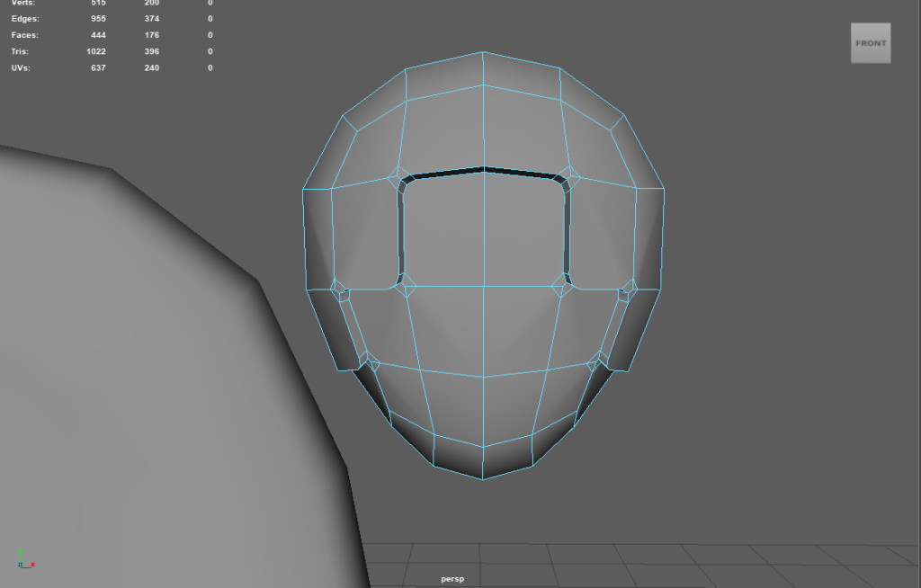The height and width of the screenshot is (588, 921).
Task: Click the UVs label in the poly count HUD
Action: coord(21,67)
